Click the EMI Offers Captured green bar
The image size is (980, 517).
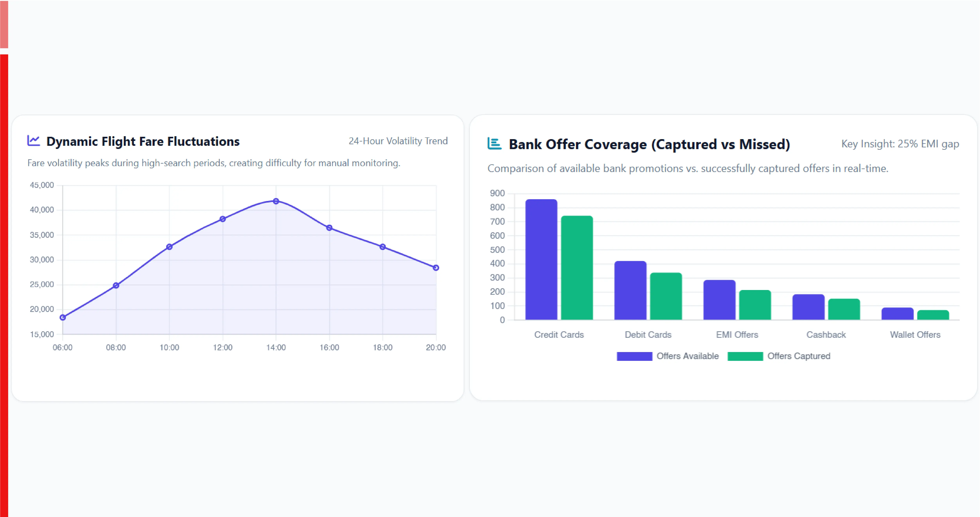coord(755,305)
